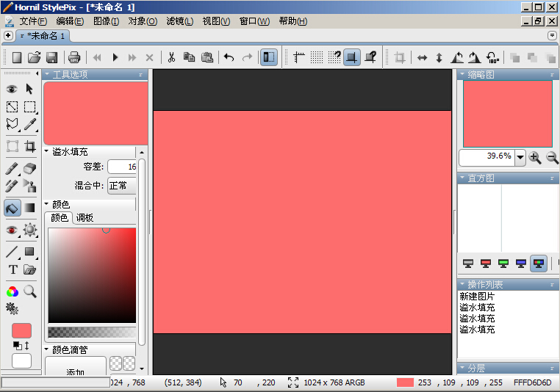The height and width of the screenshot is (392, 560).
Task: Zoom in with magnifier plus button
Action: [x=534, y=157]
